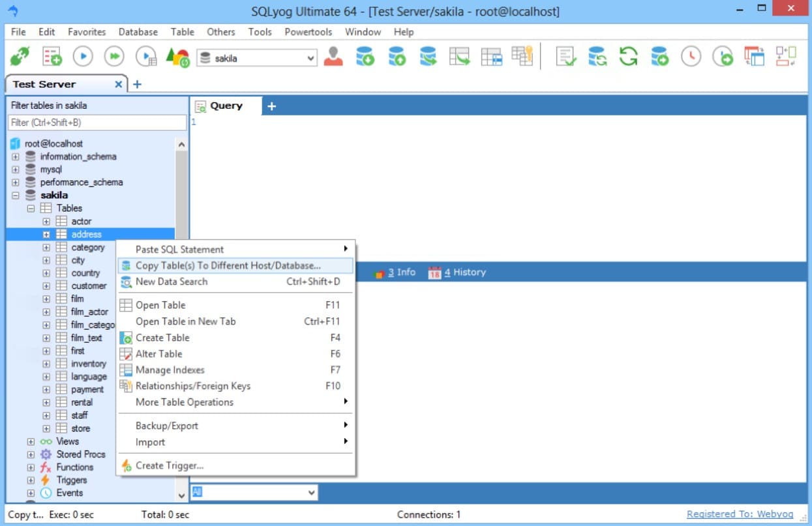Select Relationships/Foreign Keys menu entry
Viewport: 812px width, 526px height.
point(235,386)
